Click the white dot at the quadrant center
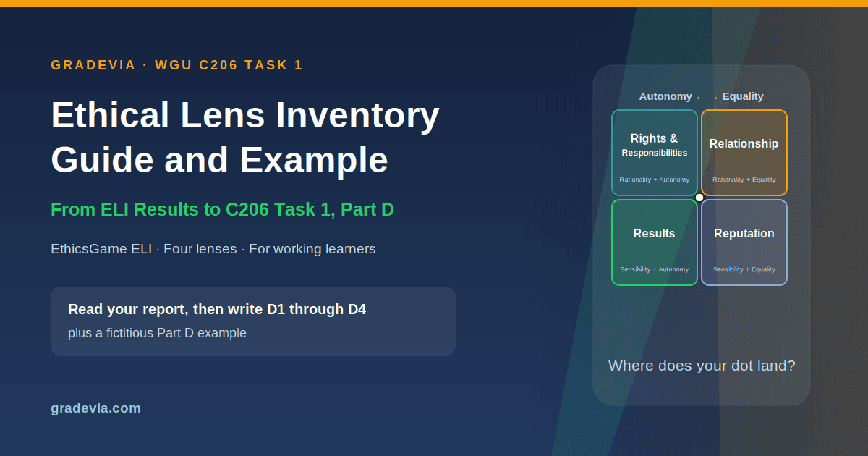The image size is (868, 456). (699, 198)
